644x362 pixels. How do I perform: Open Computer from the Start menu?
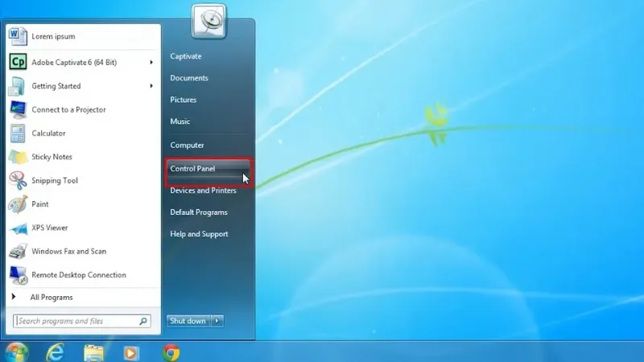[187, 146]
